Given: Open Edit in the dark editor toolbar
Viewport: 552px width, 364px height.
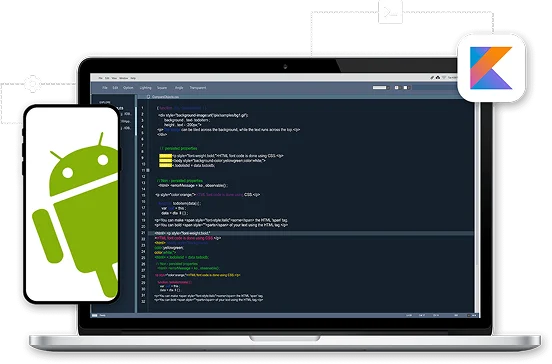Looking at the screenshot, I should point(115,88).
